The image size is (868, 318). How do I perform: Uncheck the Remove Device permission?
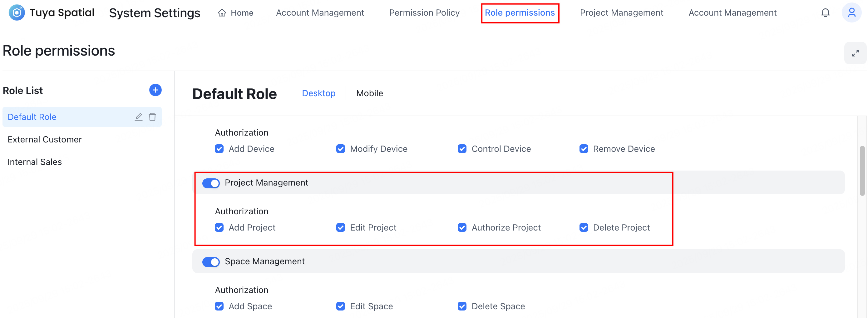pyautogui.click(x=583, y=148)
